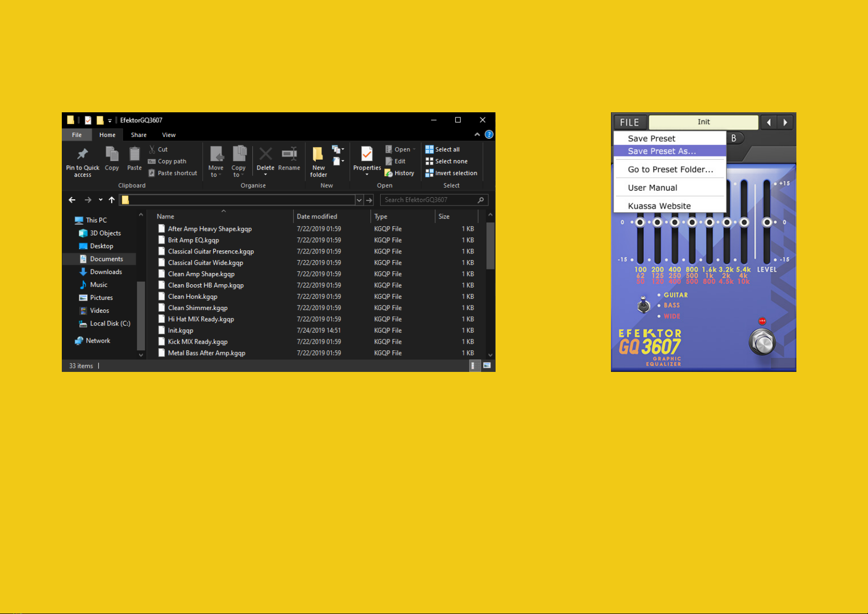Click the red Delete X icon
The width and height of the screenshot is (868, 614).
point(265,153)
